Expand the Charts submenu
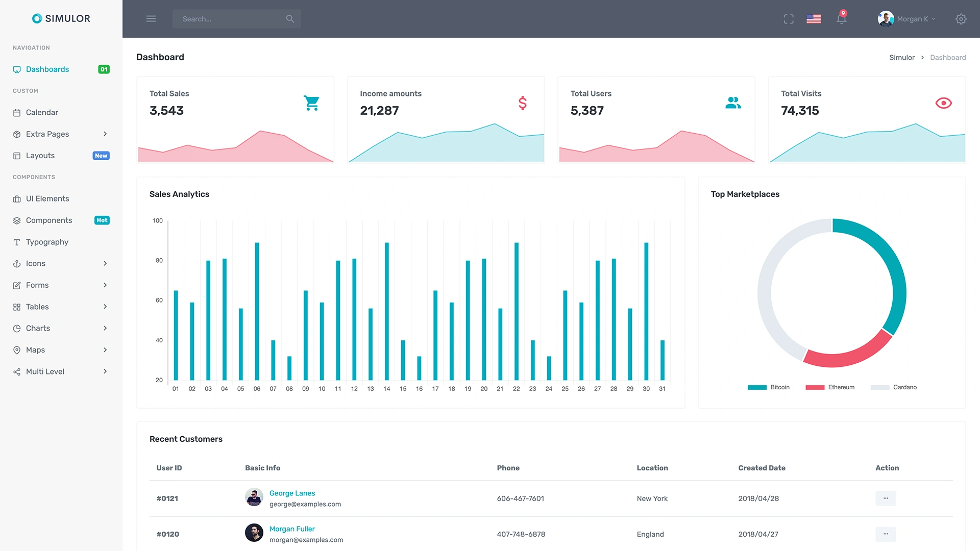The width and height of the screenshot is (980, 551). (x=38, y=328)
